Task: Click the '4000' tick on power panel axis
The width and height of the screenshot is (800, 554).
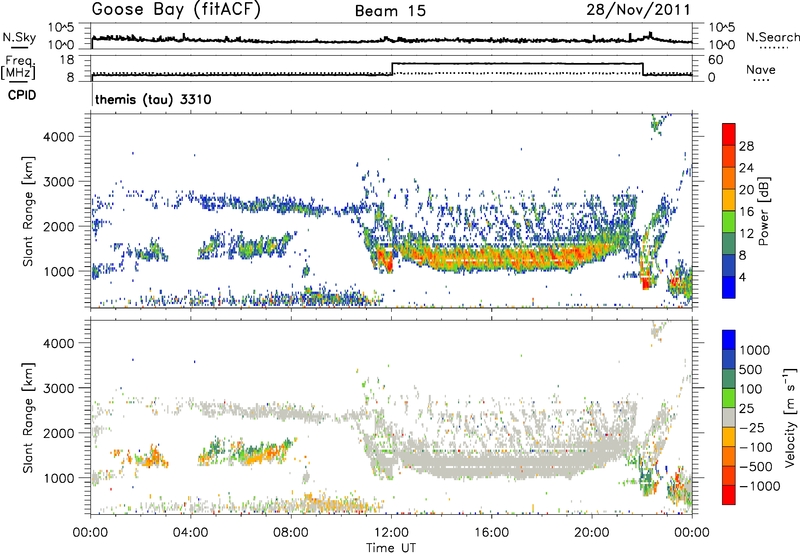Action: point(58,137)
